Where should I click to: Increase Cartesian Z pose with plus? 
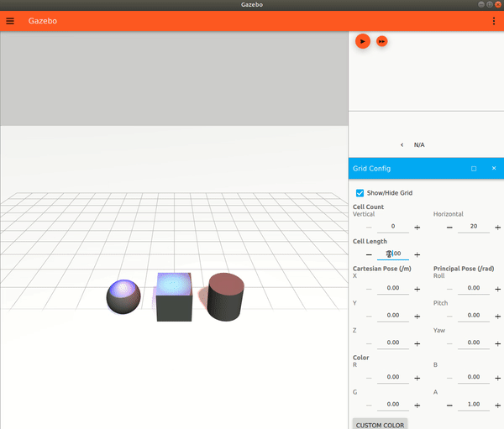pos(417,343)
